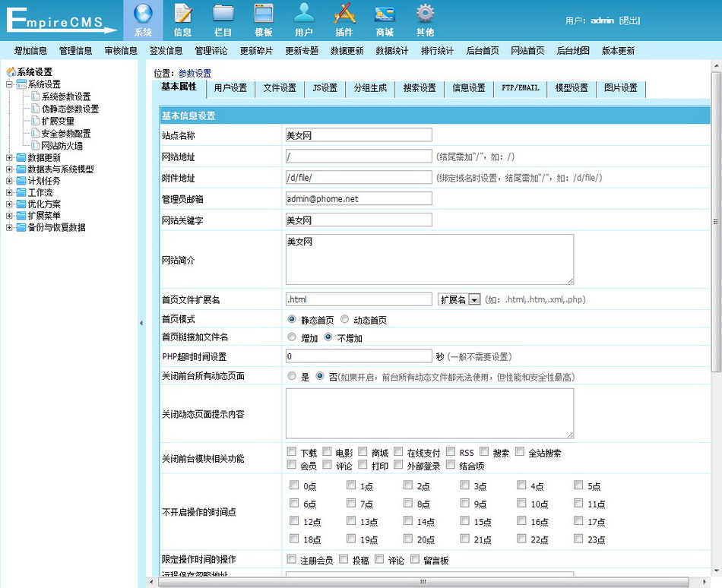The width and height of the screenshot is (722, 588).
Task: Click folder icon of 扩展菜单 tree node
Action: 21,215
